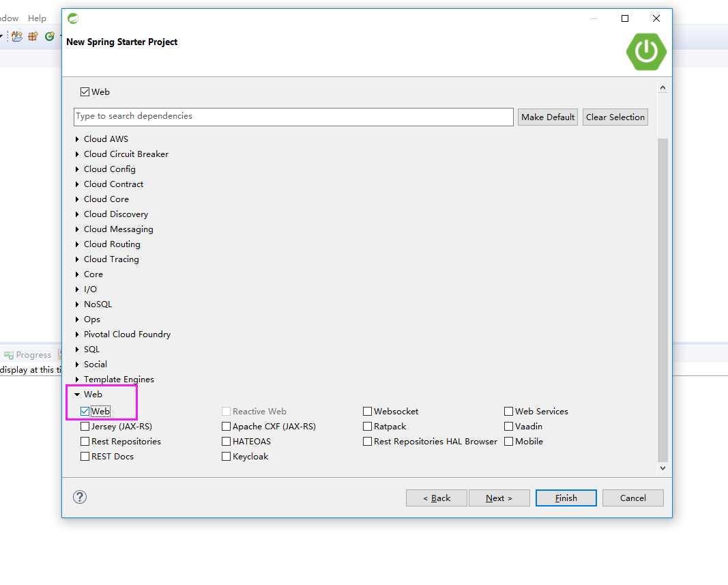Click the scrollbar up arrow

(663, 88)
